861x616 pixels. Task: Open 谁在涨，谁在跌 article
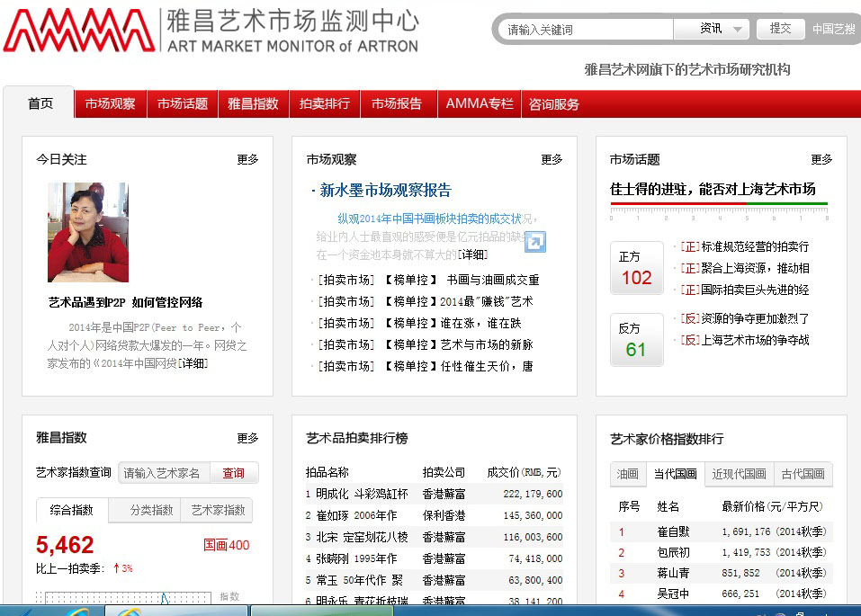point(480,324)
